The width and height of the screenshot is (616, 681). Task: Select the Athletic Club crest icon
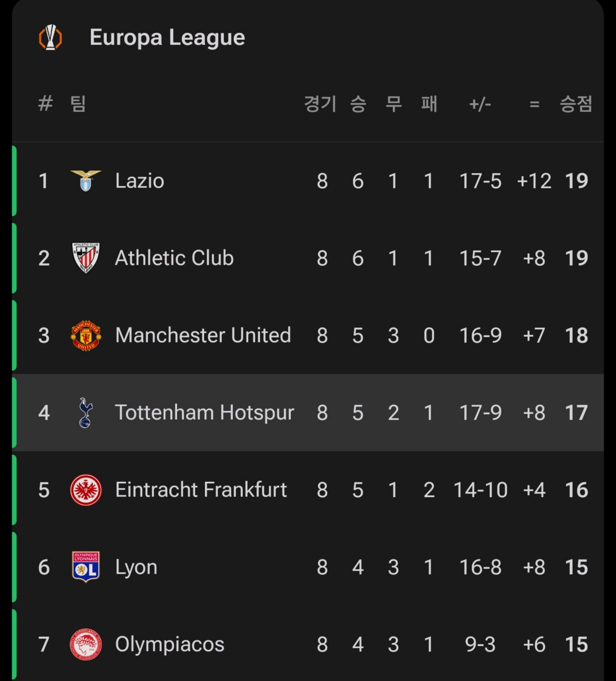tap(86, 257)
